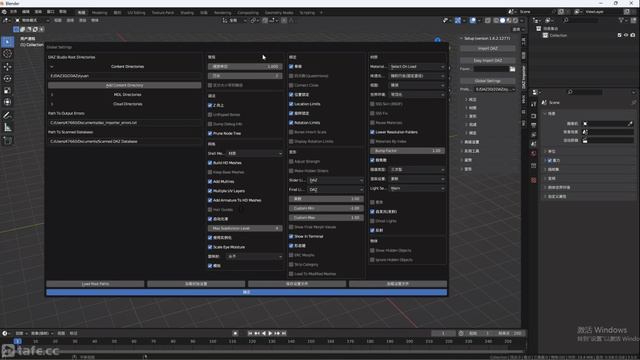Select the Measure tool

pyautogui.click(x=7, y=128)
